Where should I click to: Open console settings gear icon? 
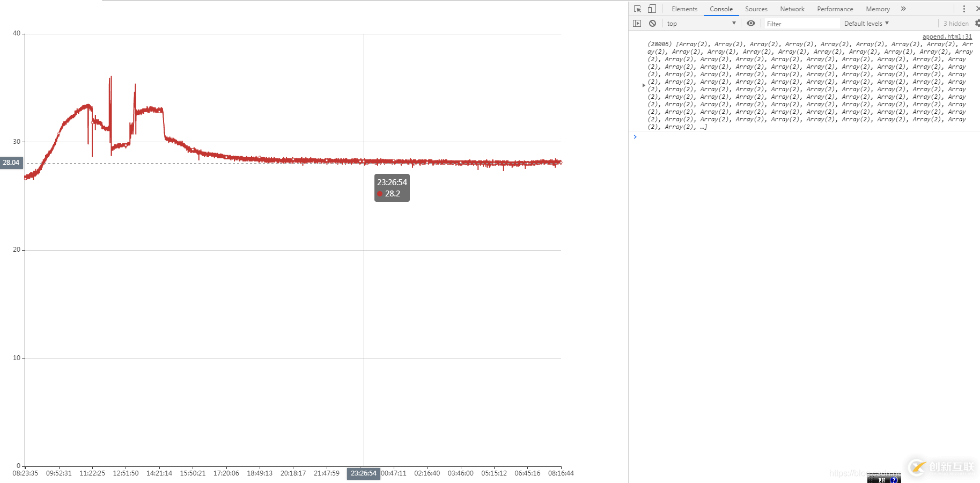pos(977,23)
